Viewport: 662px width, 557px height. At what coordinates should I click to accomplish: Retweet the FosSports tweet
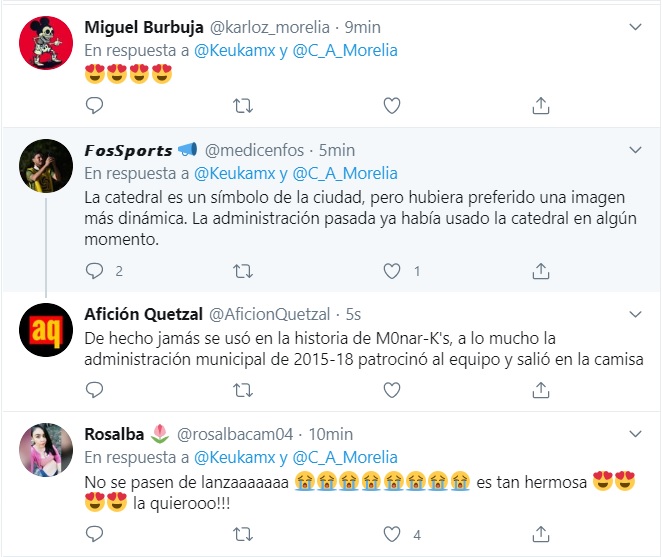[x=243, y=270]
